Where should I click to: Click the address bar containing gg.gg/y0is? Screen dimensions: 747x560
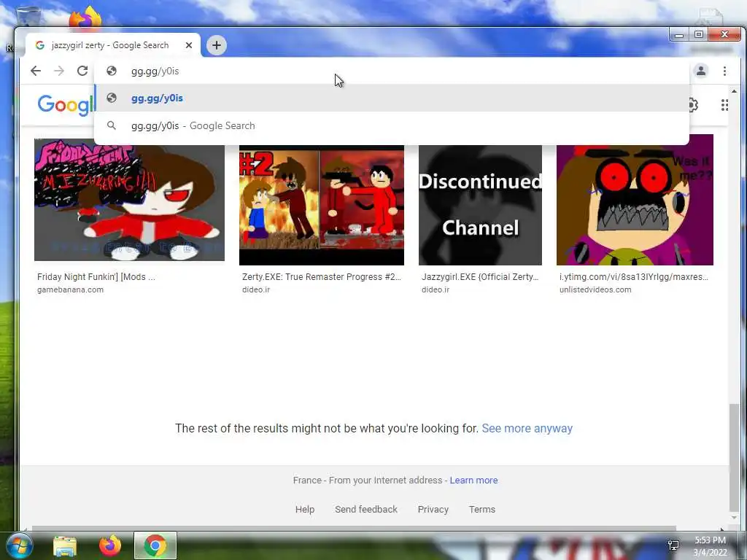point(392,71)
